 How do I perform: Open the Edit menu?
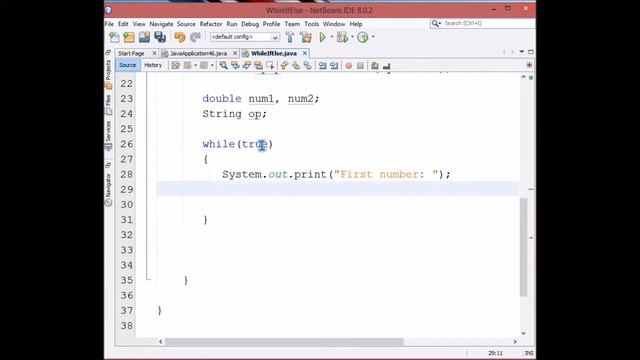coord(123,24)
